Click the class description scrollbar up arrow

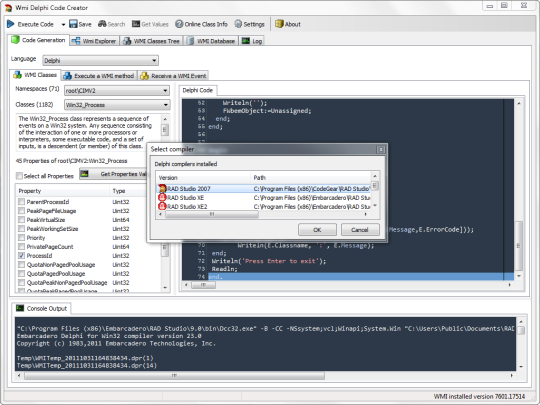[165, 119]
